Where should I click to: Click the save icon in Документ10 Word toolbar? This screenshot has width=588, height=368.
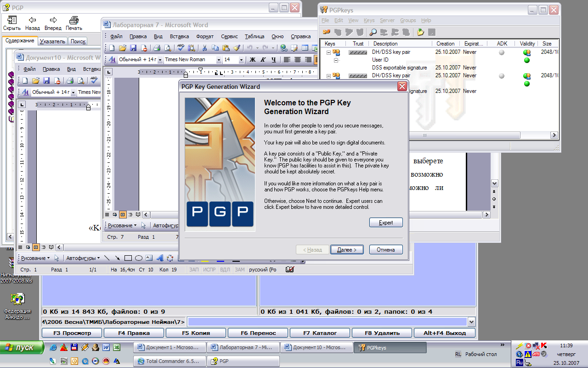(46, 80)
